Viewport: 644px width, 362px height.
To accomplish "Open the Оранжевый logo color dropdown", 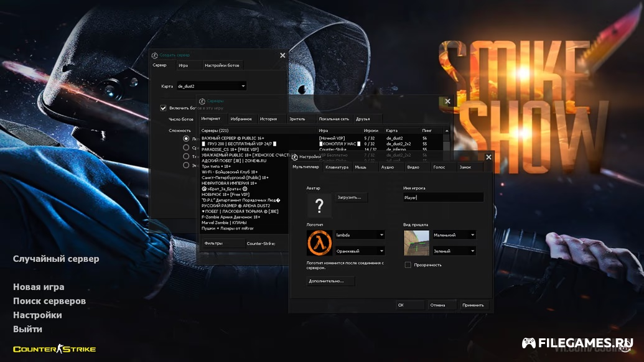I will (x=360, y=251).
